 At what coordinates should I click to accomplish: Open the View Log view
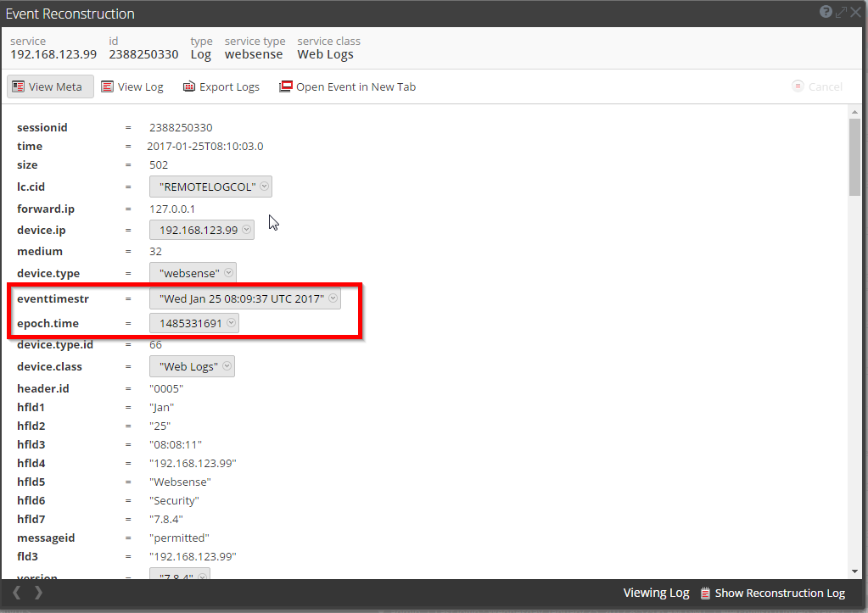[132, 86]
